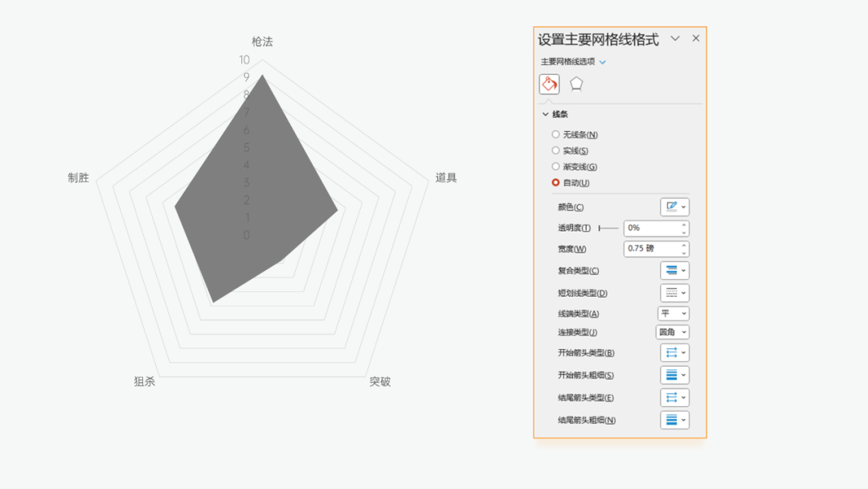868x489 pixels.
Task: Open the task pane options chevron
Action: point(675,39)
